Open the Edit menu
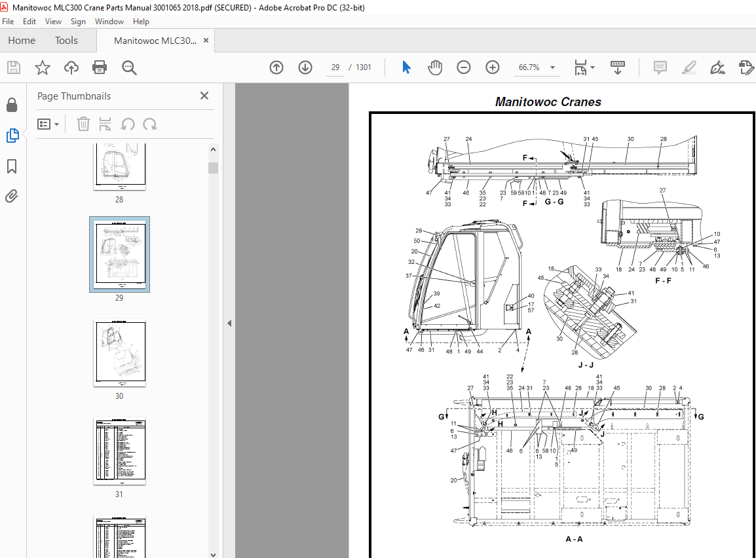Screen dimensions: 756x558 [29, 22]
